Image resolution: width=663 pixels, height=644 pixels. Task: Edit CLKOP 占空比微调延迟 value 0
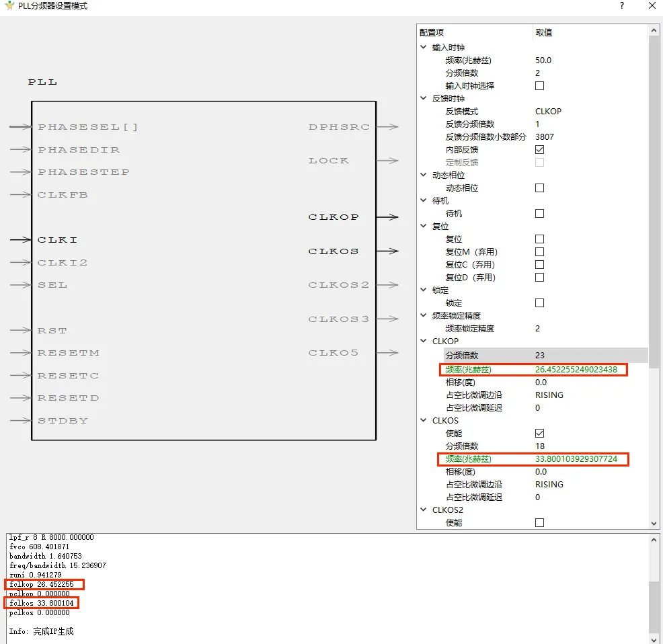pos(537,407)
